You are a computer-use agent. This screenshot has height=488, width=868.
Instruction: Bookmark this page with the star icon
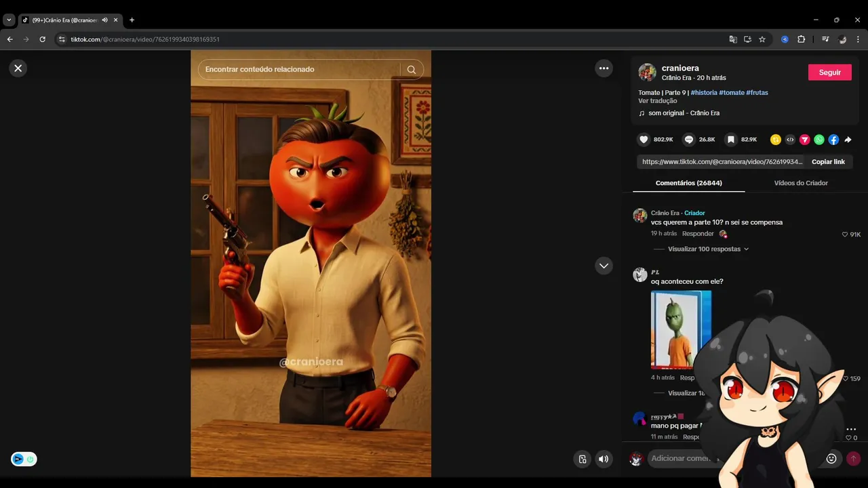coord(762,39)
